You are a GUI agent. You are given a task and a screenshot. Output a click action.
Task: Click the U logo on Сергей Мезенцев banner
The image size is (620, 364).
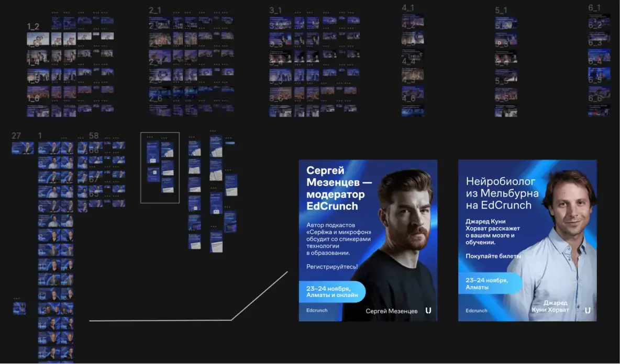[428, 311]
